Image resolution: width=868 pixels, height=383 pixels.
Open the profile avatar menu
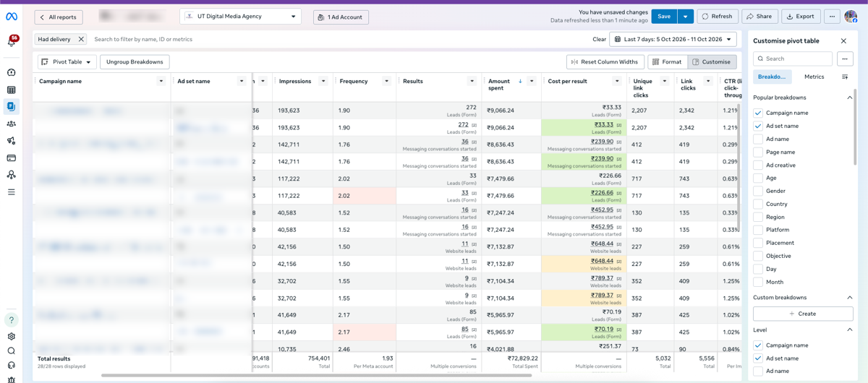pyautogui.click(x=852, y=17)
